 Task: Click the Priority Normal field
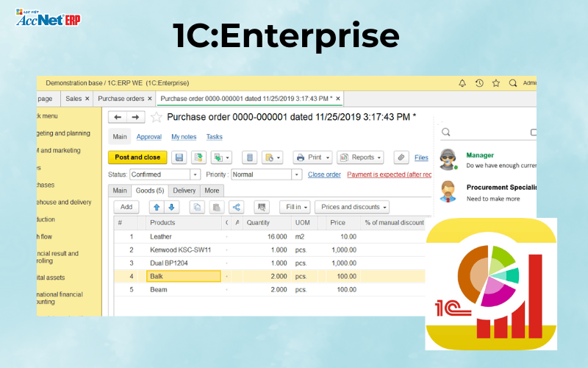[262, 174]
